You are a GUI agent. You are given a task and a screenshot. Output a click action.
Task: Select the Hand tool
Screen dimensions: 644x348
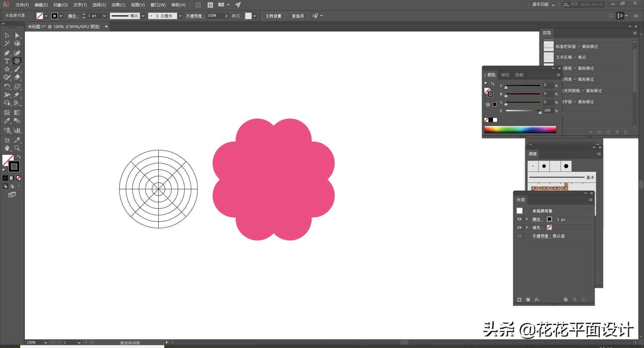(x=7, y=148)
